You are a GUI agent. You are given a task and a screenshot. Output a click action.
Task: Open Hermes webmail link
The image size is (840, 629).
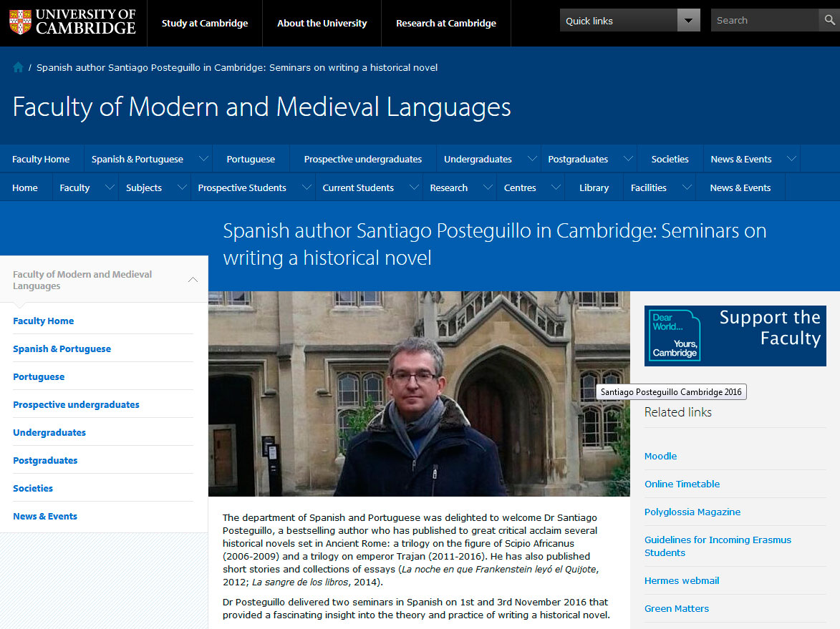(x=682, y=580)
